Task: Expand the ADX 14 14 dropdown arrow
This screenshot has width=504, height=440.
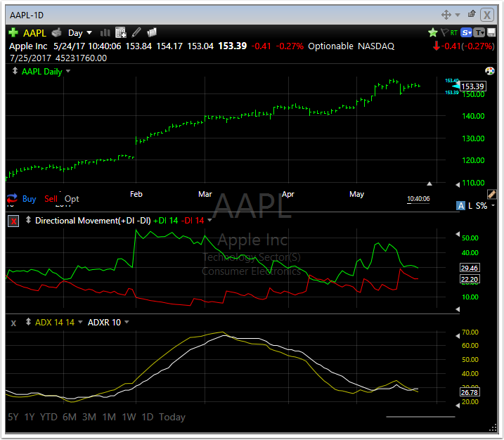Action: (80, 322)
